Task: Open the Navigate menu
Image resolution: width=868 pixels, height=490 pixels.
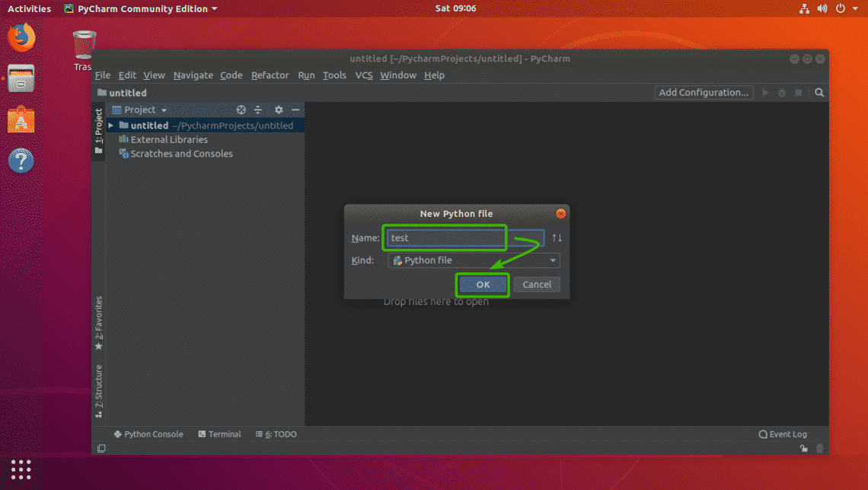Action: (193, 75)
